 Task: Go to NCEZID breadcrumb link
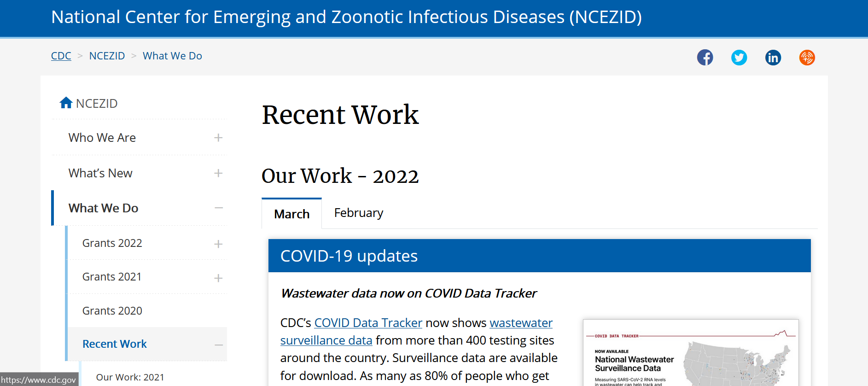pyautogui.click(x=107, y=56)
